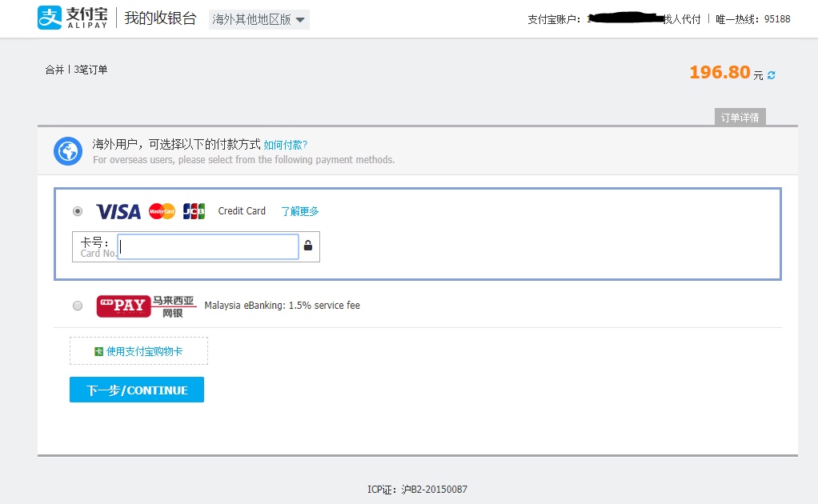
Task: Click the VISA card logo
Action: coord(118,211)
